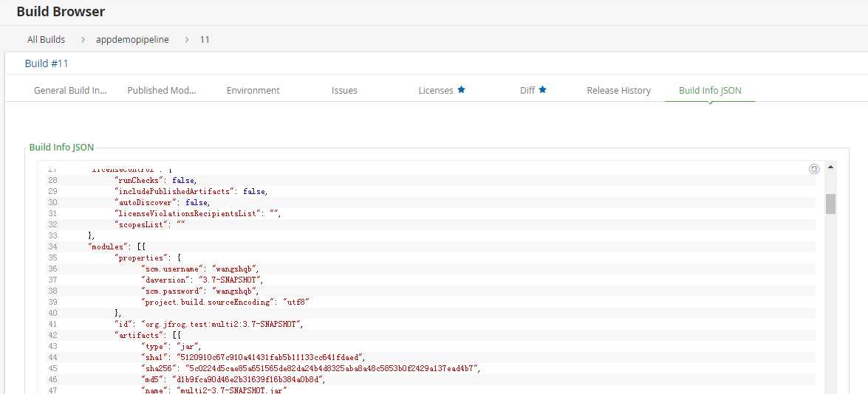This screenshot has height=394, width=868.
Task: Open the General Build Info tab
Action: tap(70, 90)
